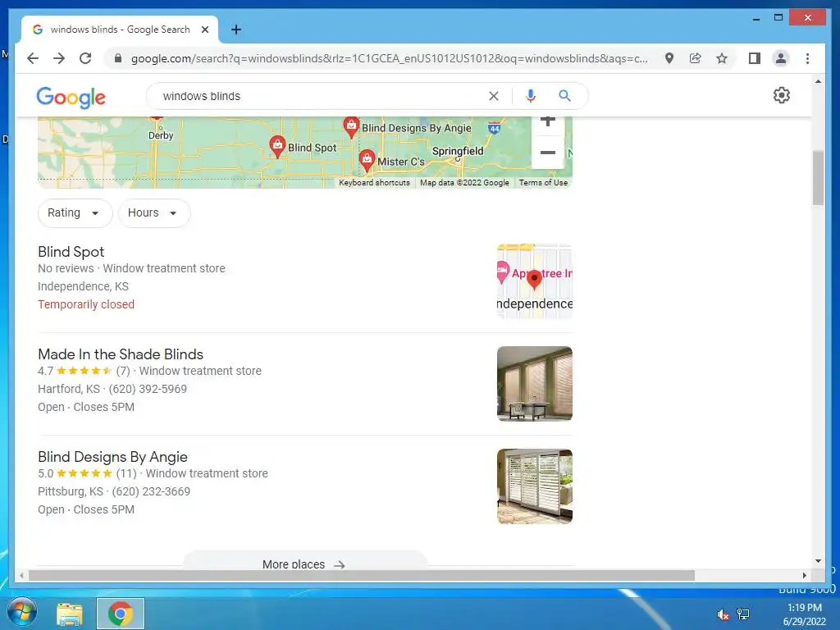Submit search with magnifier icon

[564, 96]
